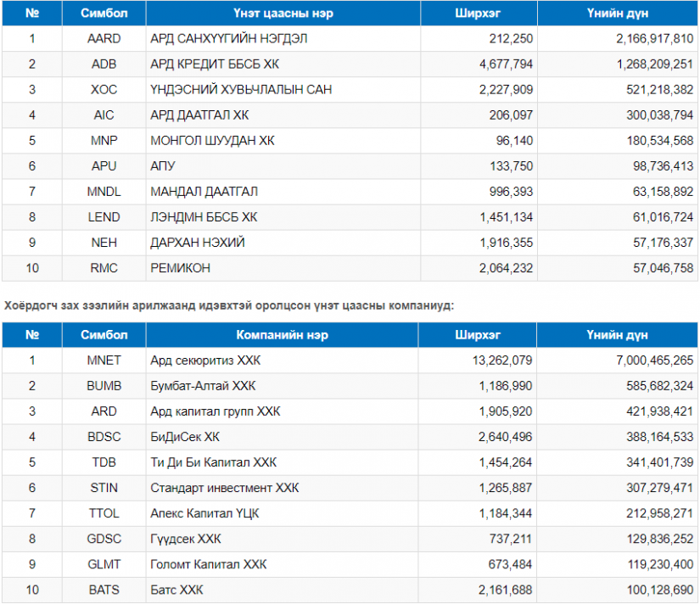This screenshot has width=700, height=604.
Task: Click the AIC symbol cell
Action: click(x=104, y=115)
